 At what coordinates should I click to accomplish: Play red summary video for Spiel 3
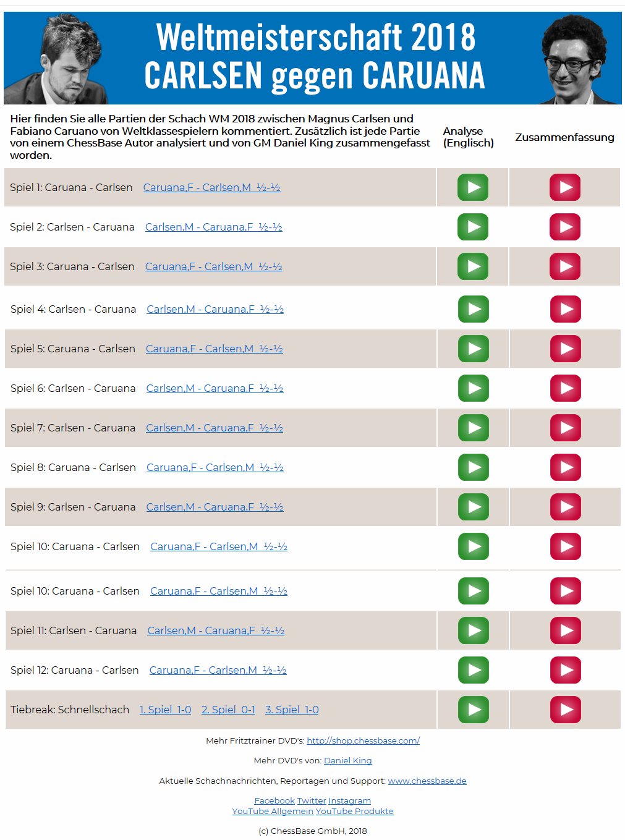tap(565, 266)
